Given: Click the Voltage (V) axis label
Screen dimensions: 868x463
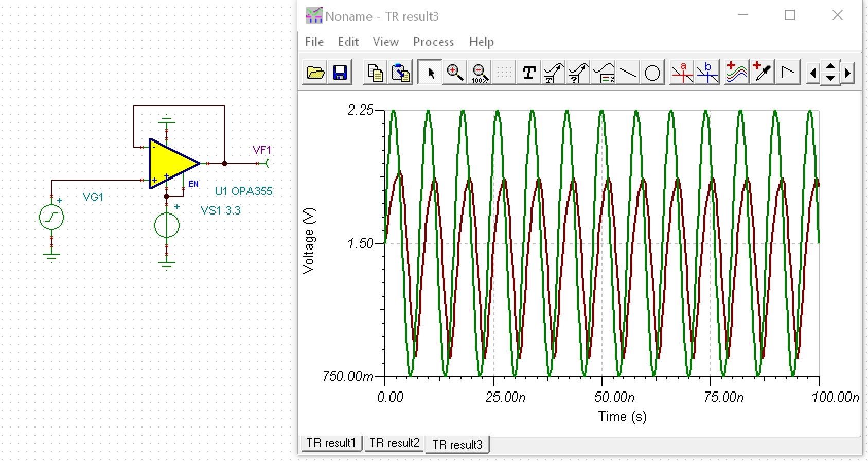Looking at the screenshot, I should click(309, 241).
